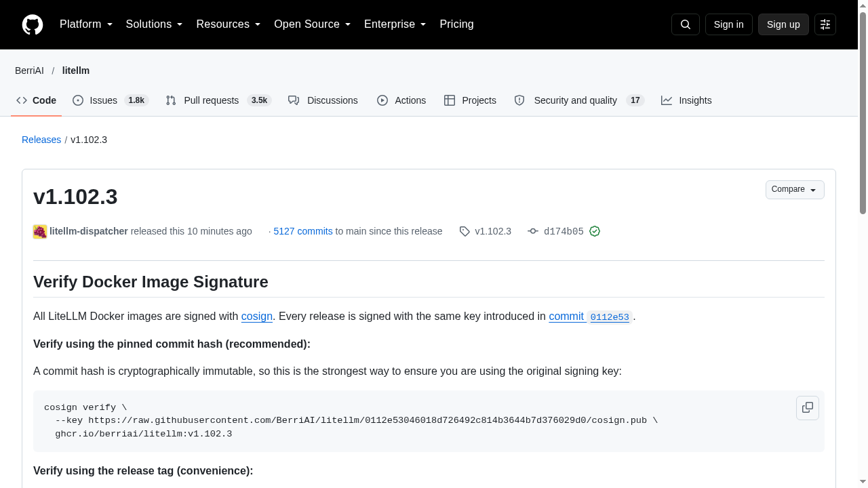
Task: Copy the cosign verify code snippet
Action: pos(808,408)
